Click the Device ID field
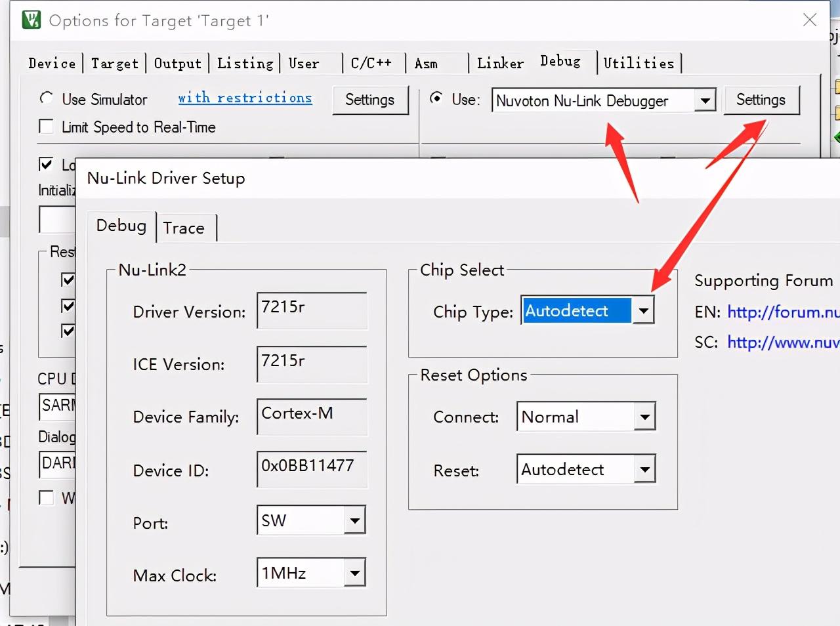840x626 pixels. (x=312, y=469)
